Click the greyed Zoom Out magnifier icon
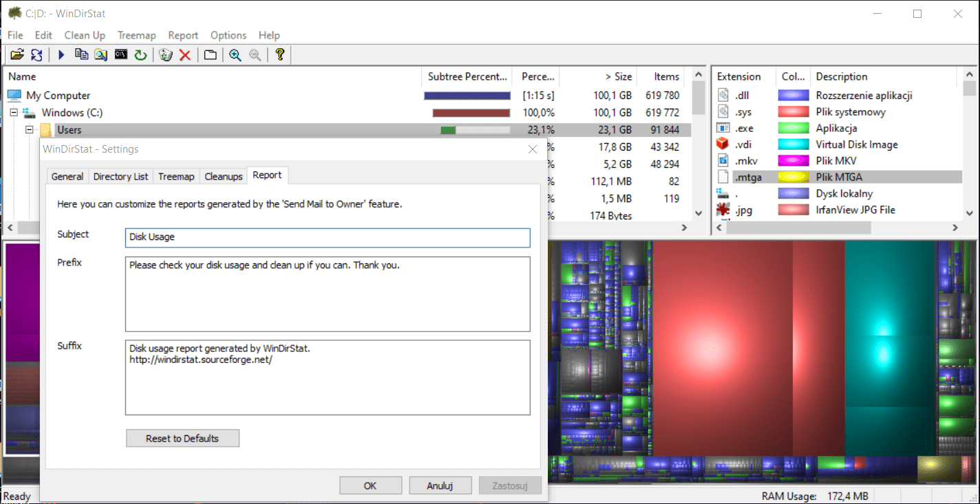980x504 pixels. coord(255,55)
